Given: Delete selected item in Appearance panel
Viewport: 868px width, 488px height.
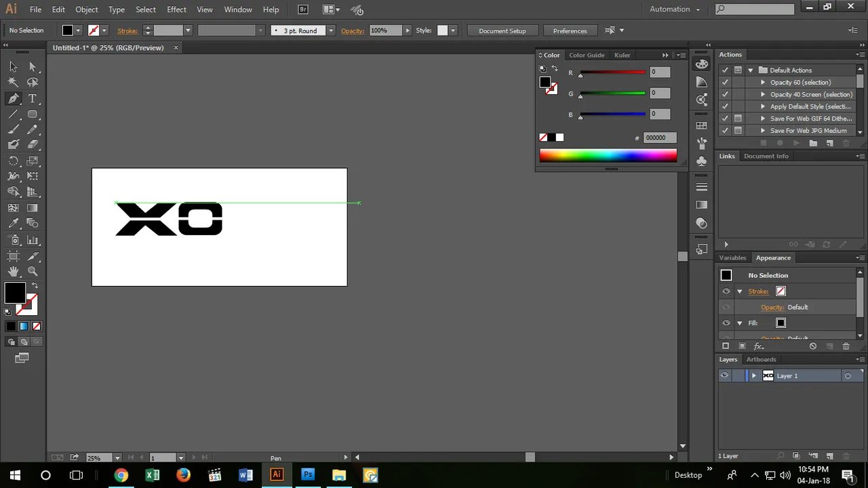Looking at the screenshot, I should click(x=846, y=346).
